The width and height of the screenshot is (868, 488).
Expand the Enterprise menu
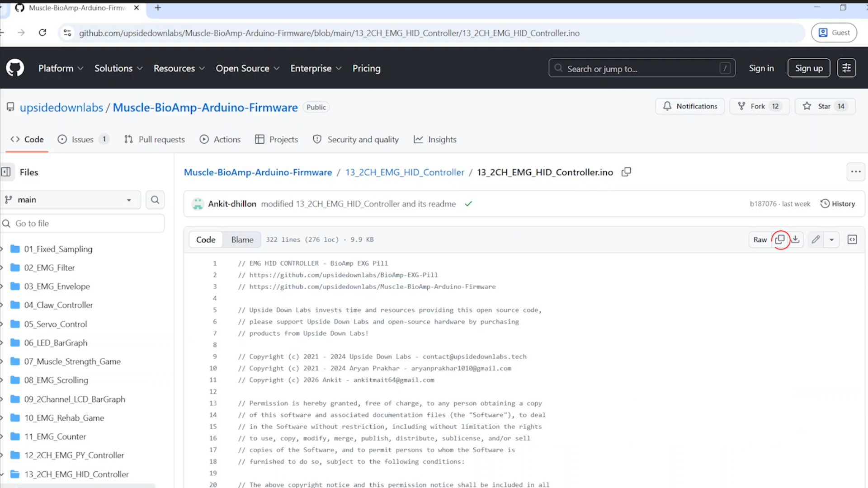(x=316, y=68)
